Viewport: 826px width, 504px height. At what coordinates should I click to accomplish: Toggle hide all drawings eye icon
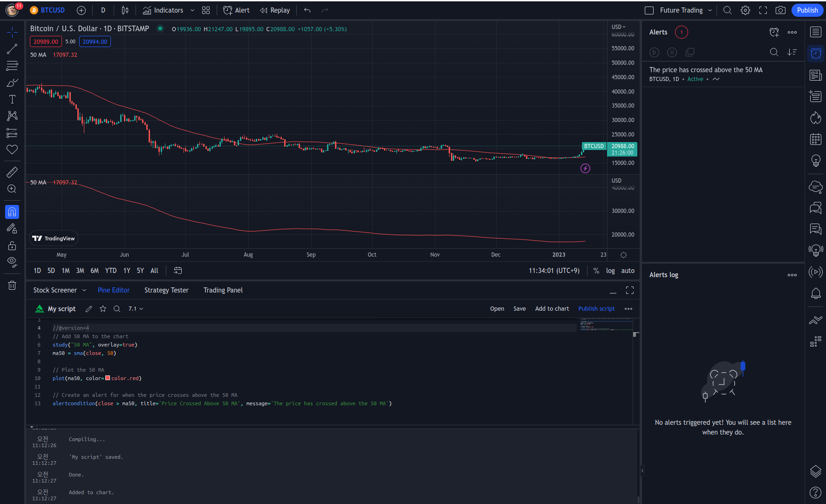click(x=12, y=262)
